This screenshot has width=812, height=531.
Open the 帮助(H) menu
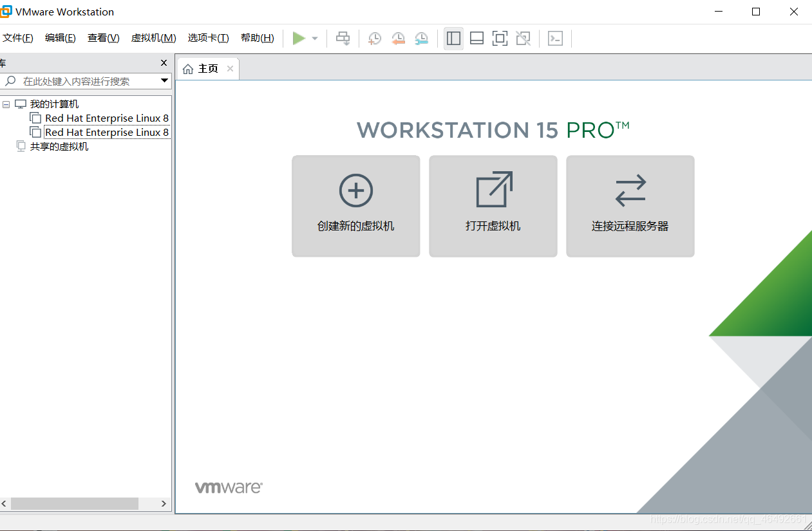pyautogui.click(x=258, y=38)
